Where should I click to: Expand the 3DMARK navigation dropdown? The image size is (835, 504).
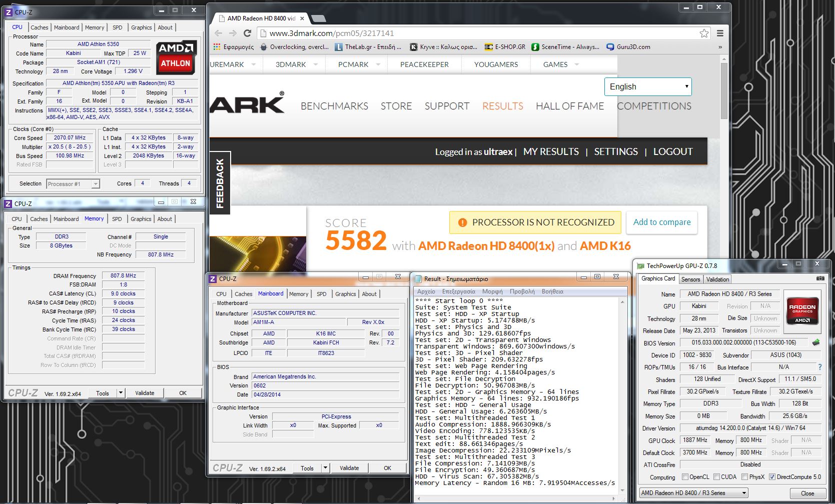(315, 64)
